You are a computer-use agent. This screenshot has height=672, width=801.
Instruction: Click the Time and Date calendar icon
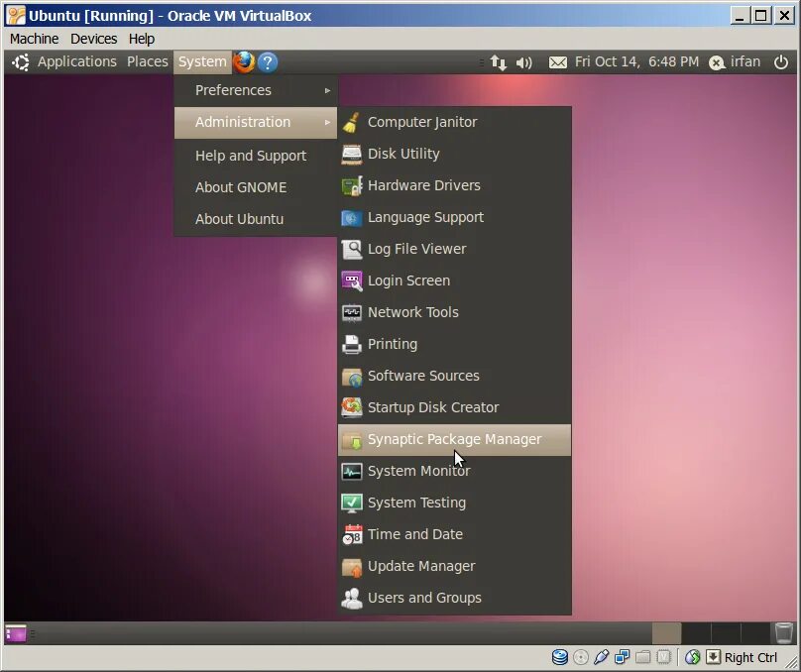[x=352, y=534]
